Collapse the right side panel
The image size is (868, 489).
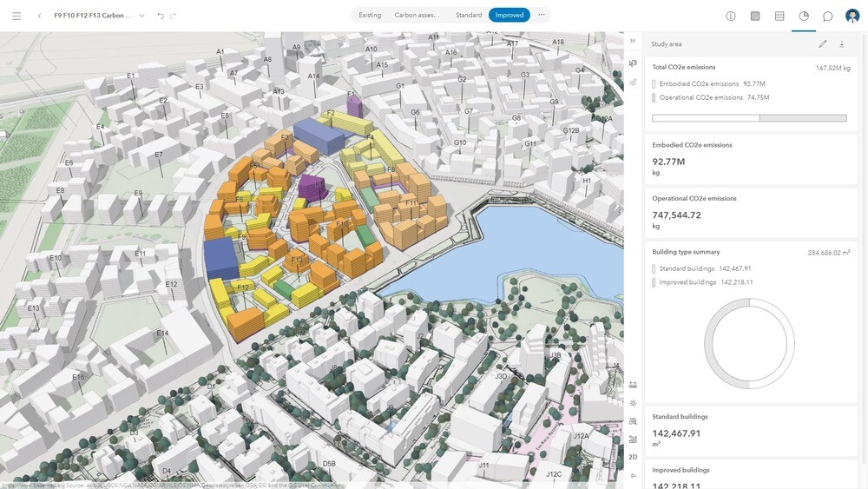point(633,41)
